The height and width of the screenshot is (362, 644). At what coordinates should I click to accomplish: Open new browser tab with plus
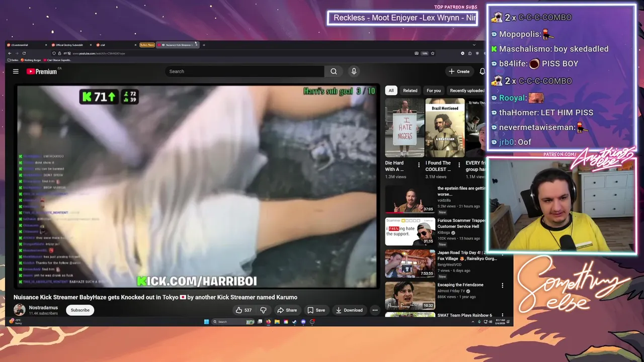[204, 45]
